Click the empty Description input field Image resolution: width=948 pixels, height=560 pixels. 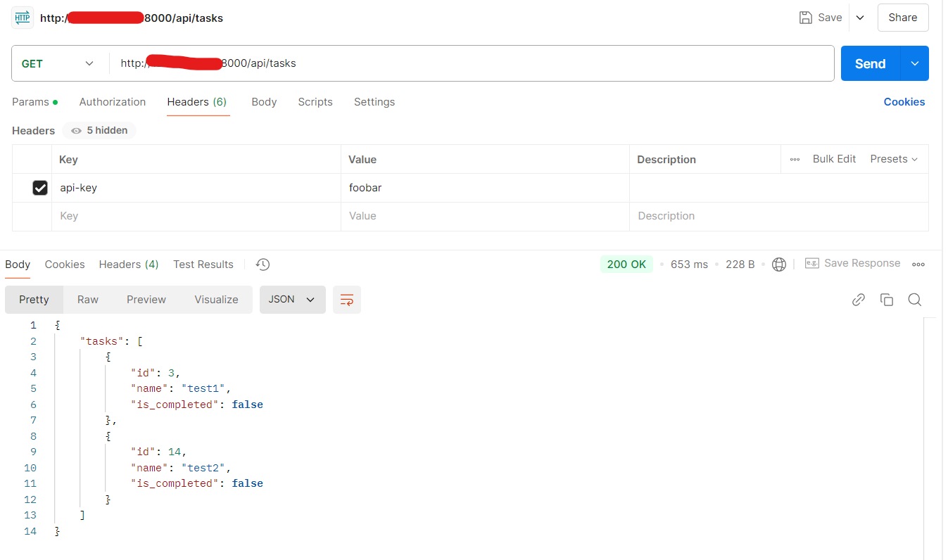(779, 217)
